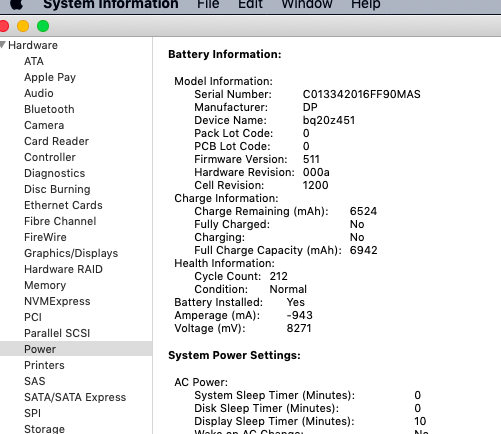This screenshot has height=434, width=501.
Task: Select SPI in the sidebar
Action: (x=32, y=413)
